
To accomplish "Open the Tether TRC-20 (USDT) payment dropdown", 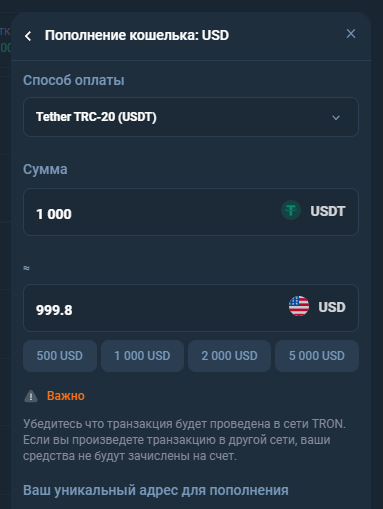I will (191, 117).
